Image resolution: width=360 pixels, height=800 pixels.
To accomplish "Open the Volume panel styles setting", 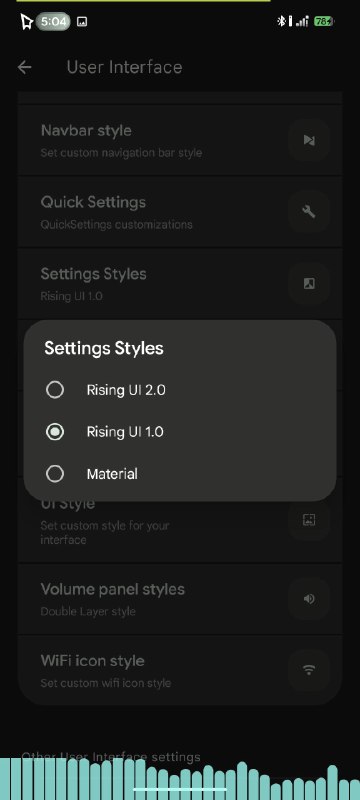I will tap(179, 599).
